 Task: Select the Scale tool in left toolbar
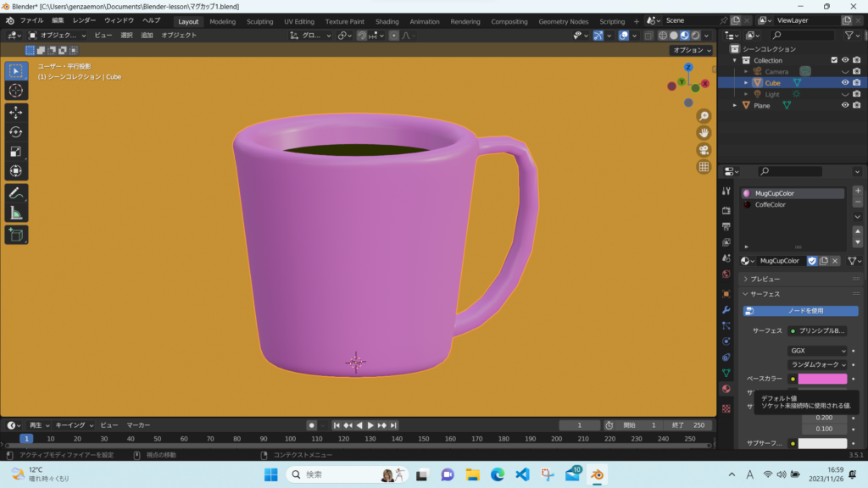point(16,152)
